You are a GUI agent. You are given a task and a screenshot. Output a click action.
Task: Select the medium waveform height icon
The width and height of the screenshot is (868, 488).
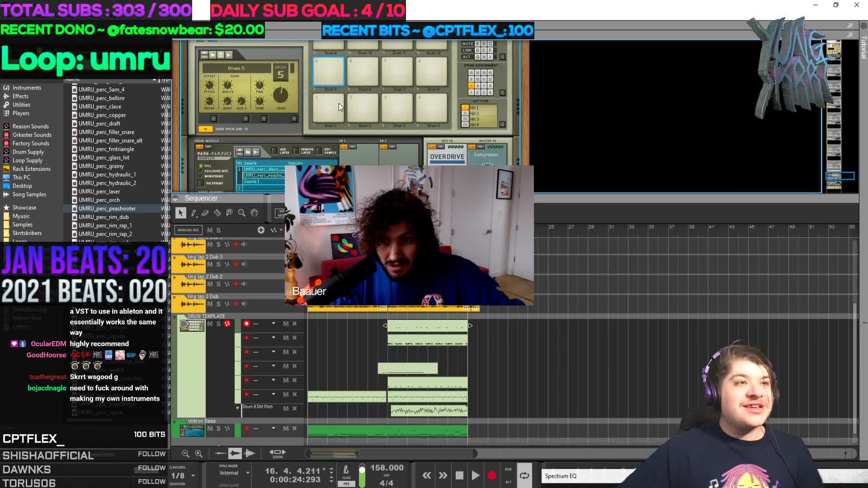click(235, 453)
